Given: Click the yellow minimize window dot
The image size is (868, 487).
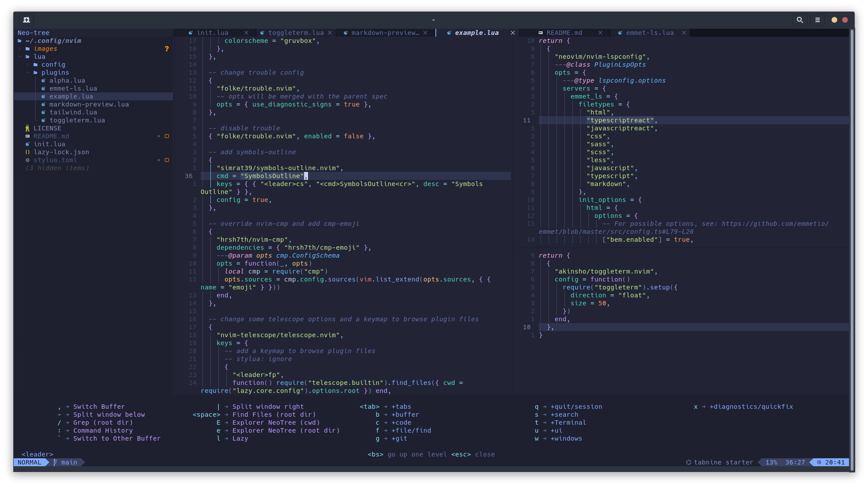Looking at the screenshot, I should pyautogui.click(x=834, y=20).
